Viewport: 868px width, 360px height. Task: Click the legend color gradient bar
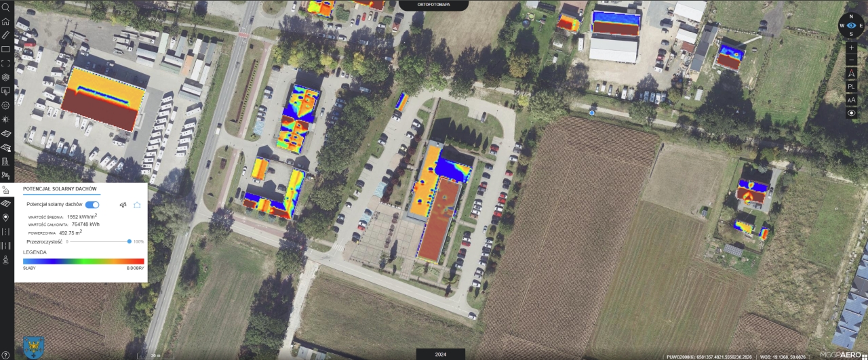83,261
